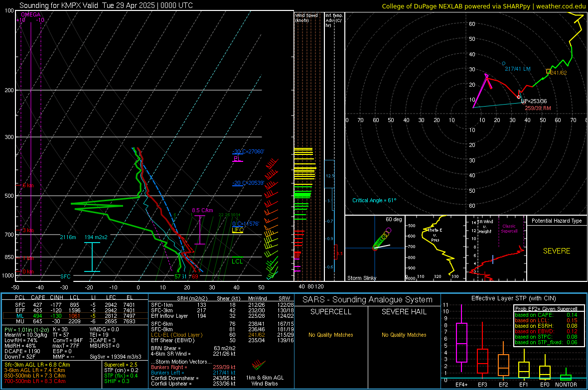Viewport: 588px width, 390px height.
Task: Click the magenta circle atop the Storm Slinky
Action: tap(389, 230)
